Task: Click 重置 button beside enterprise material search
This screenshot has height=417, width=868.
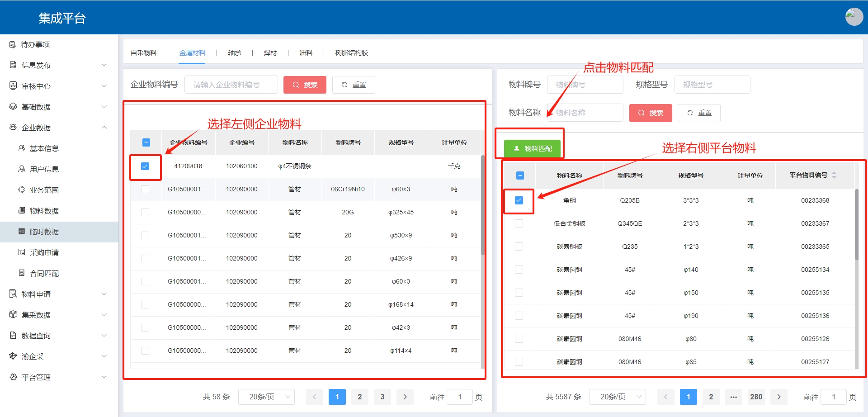Action: 354,85
